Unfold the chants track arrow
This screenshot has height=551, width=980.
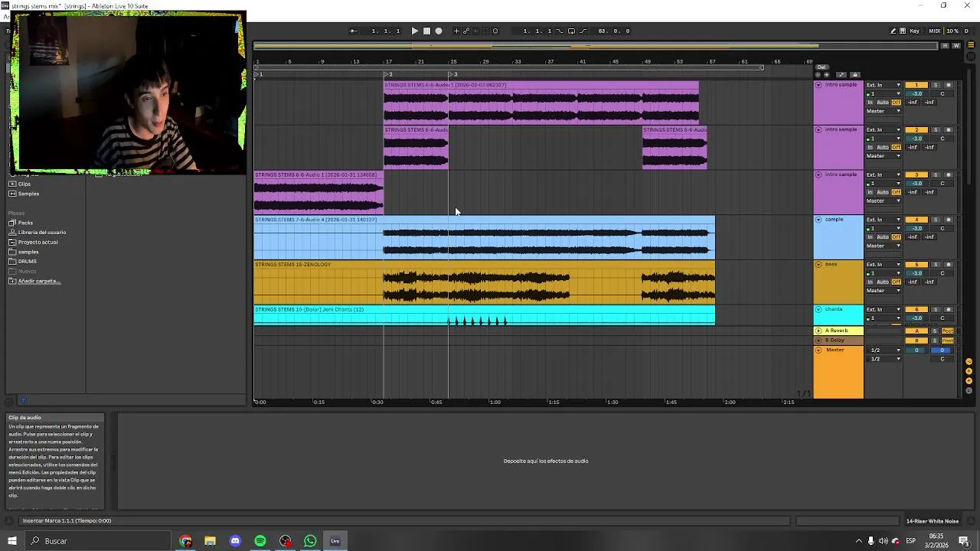818,310
